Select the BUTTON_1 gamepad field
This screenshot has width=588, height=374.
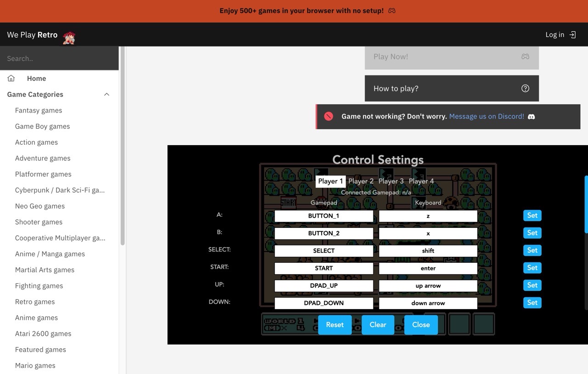coord(324,216)
